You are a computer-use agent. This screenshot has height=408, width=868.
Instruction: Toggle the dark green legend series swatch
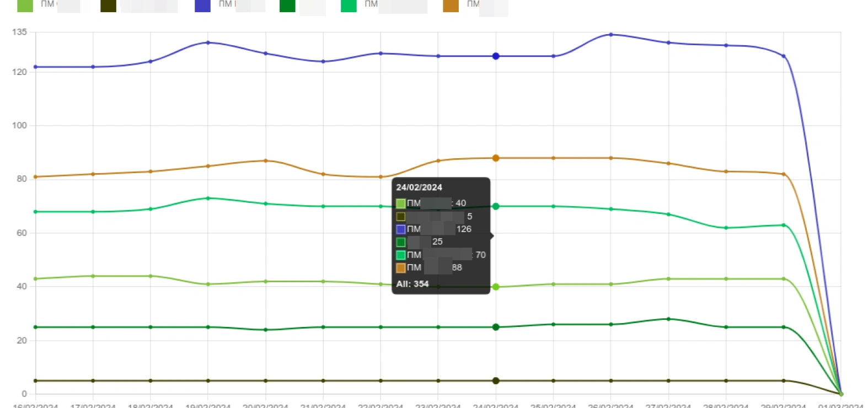coord(287,6)
